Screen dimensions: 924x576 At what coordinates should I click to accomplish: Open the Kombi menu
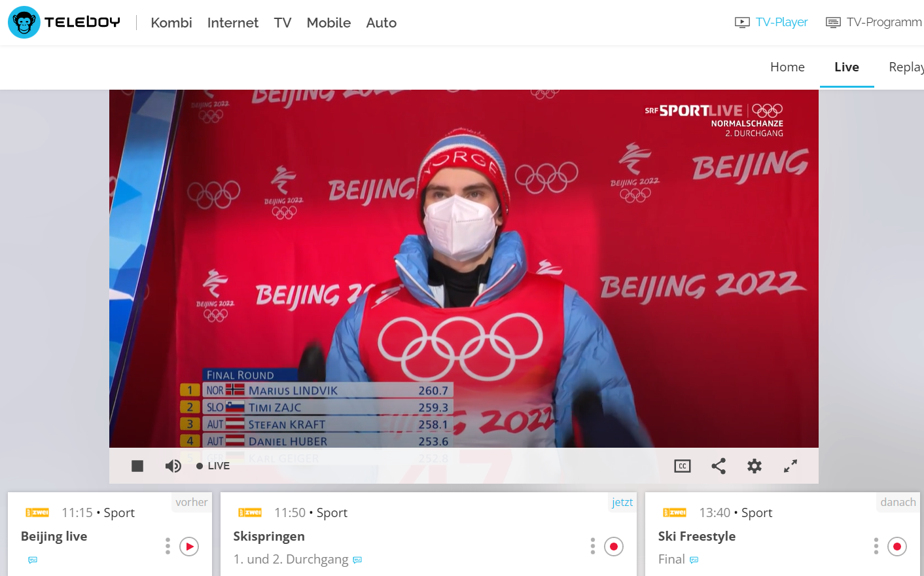171,23
